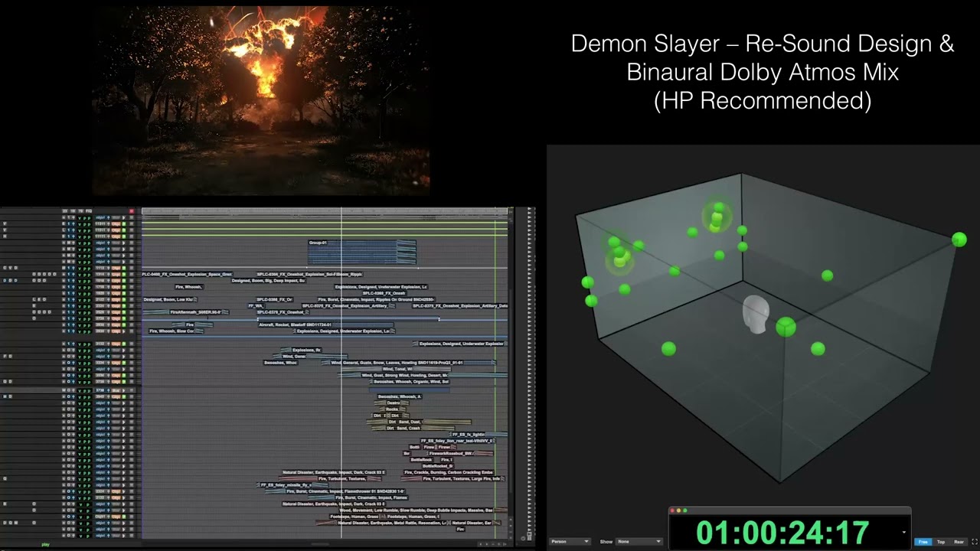Mute the Designed, Boom, Low Kic track
The image size is (980, 551).
[64, 299]
